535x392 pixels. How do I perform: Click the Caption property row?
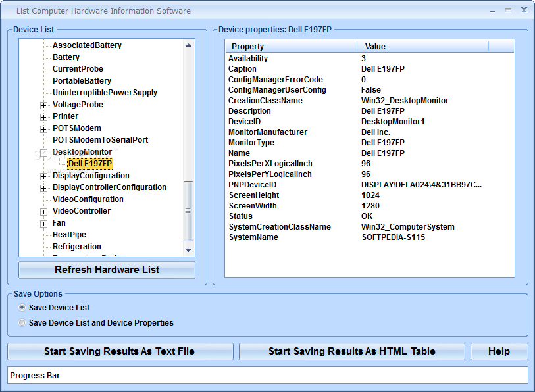click(370, 69)
